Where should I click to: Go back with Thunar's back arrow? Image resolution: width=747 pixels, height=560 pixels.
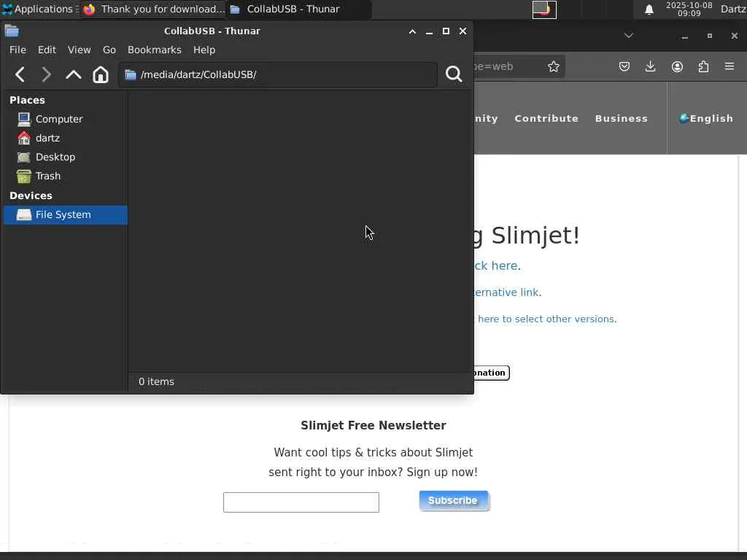pos(20,75)
